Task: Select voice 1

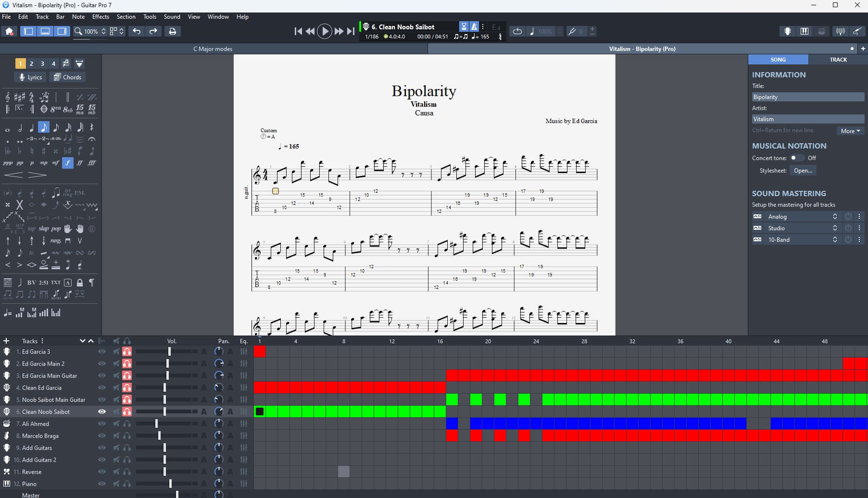Action: (x=20, y=63)
